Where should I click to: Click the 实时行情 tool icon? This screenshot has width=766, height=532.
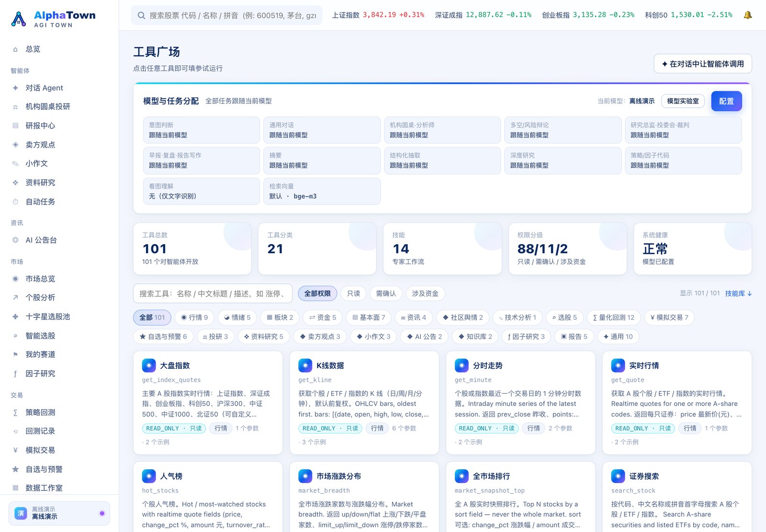(618, 365)
